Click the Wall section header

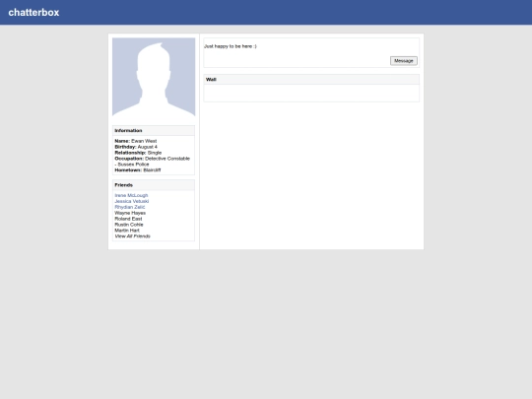click(x=311, y=80)
